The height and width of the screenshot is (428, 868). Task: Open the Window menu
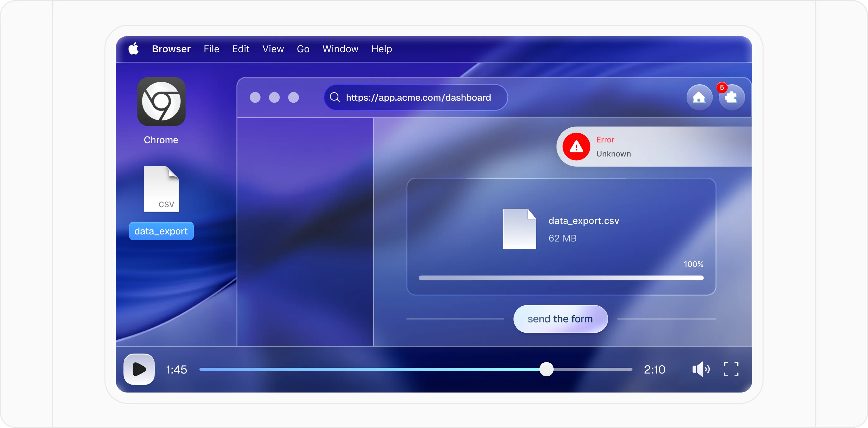[340, 49]
